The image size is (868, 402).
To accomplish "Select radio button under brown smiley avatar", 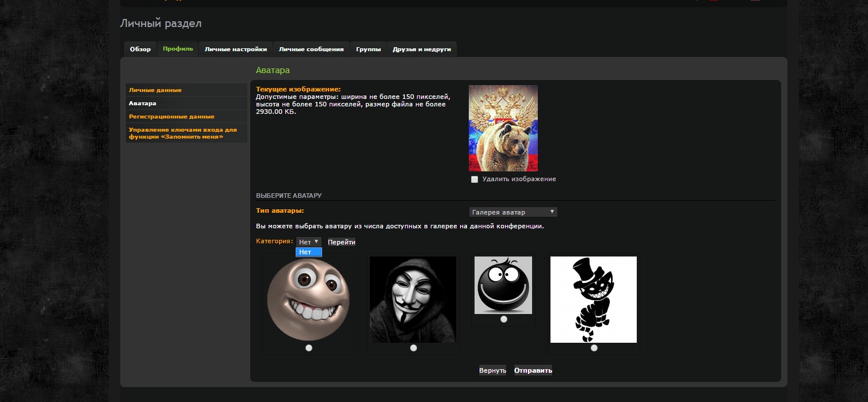I will tap(309, 348).
